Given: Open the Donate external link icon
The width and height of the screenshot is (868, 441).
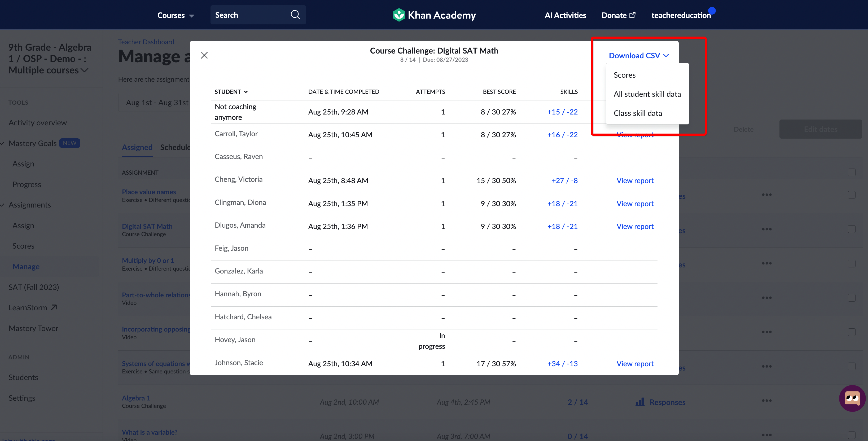Looking at the screenshot, I should point(633,15).
